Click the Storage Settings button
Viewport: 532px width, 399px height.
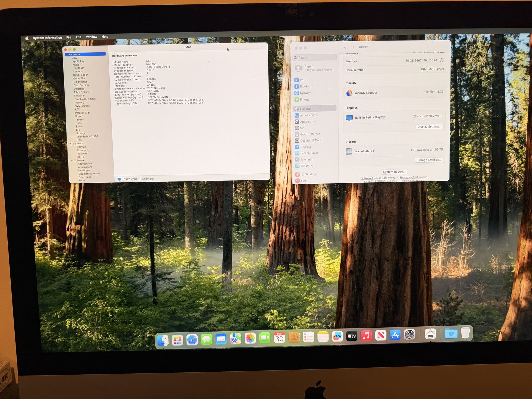coord(429,160)
